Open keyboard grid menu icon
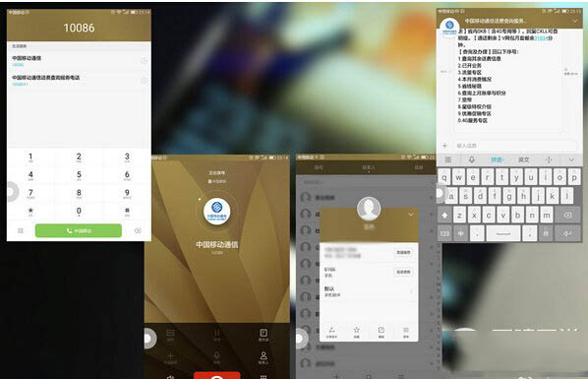 tap(447, 159)
